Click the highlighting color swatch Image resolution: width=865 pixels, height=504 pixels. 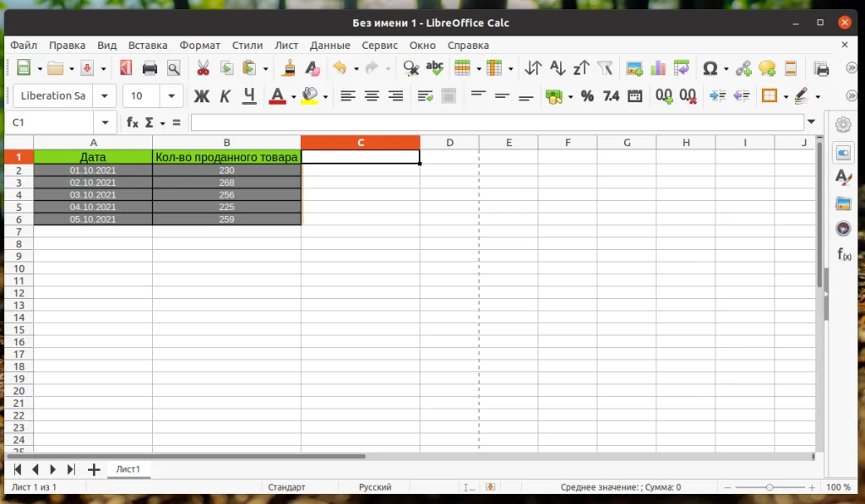pyautogui.click(x=309, y=96)
